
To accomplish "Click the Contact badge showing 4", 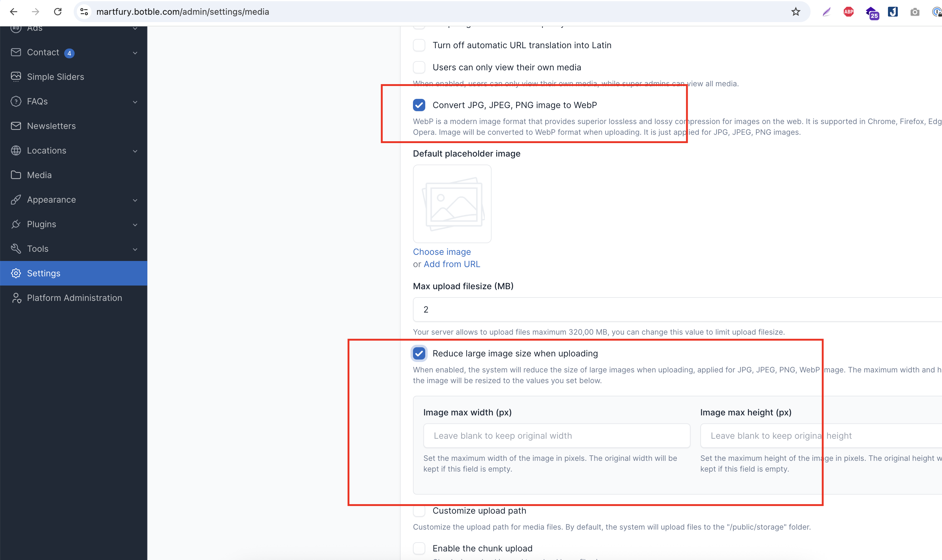I will point(69,53).
